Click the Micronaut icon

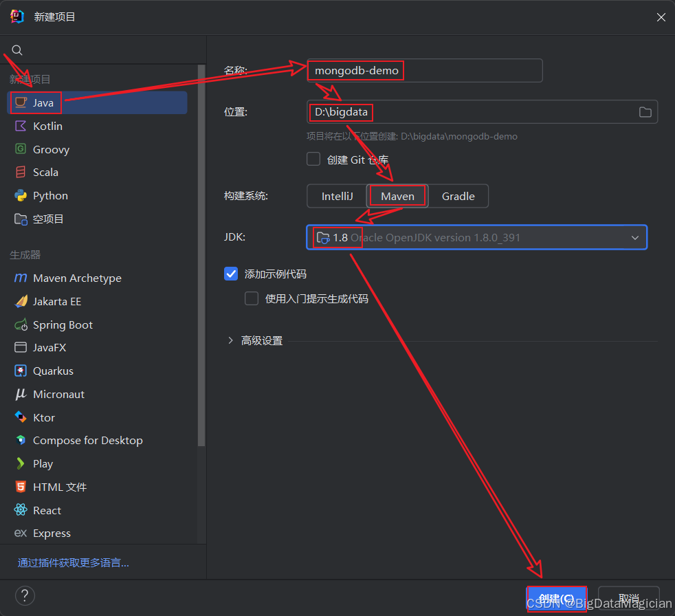click(x=21, y=394)
